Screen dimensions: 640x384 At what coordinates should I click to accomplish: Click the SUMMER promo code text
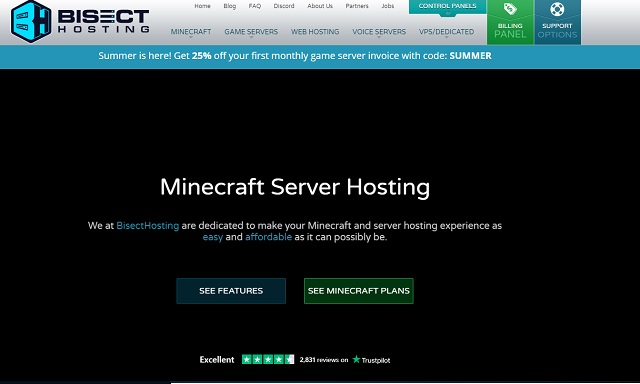coord(471,56)
